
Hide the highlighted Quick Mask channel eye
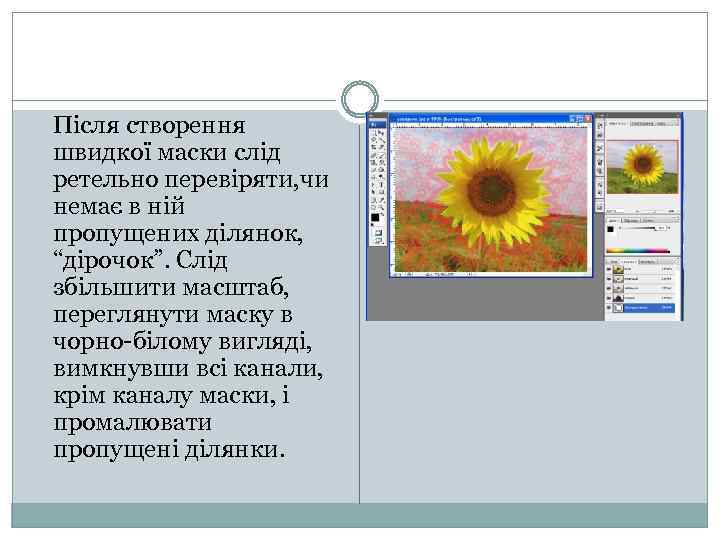tap(609, 308)
